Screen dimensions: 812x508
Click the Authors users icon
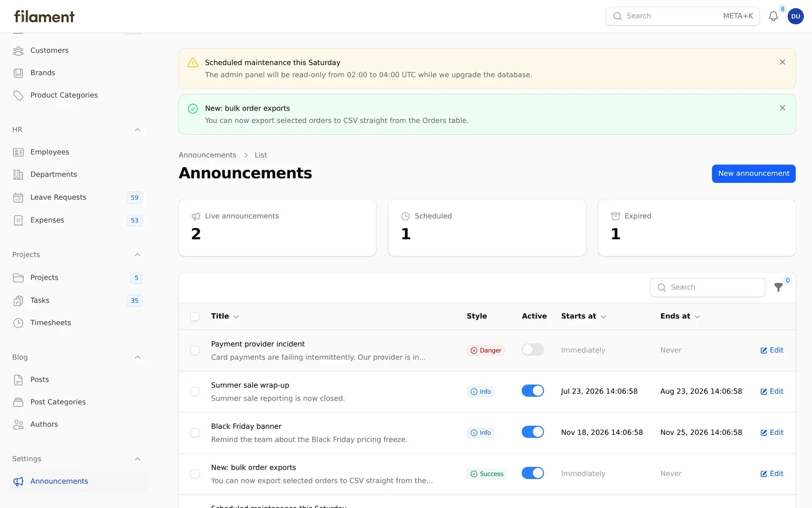coord(18,425)
